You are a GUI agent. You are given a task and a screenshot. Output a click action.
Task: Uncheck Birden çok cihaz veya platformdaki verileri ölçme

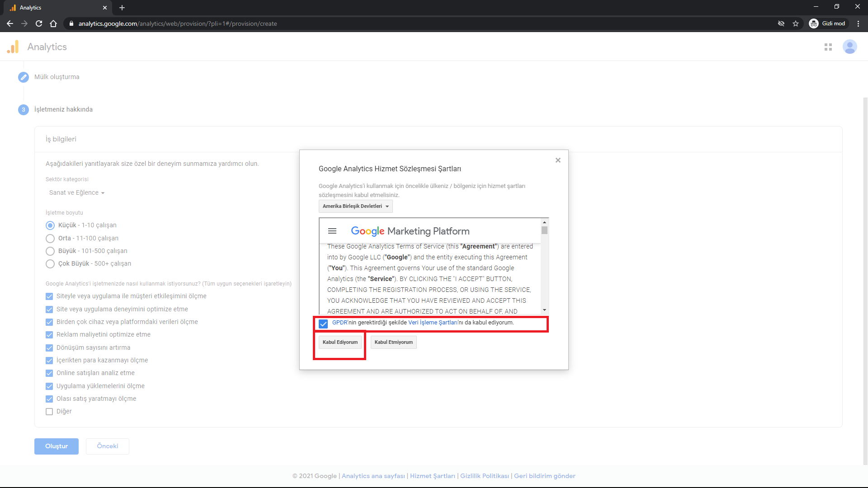point(49,322)
